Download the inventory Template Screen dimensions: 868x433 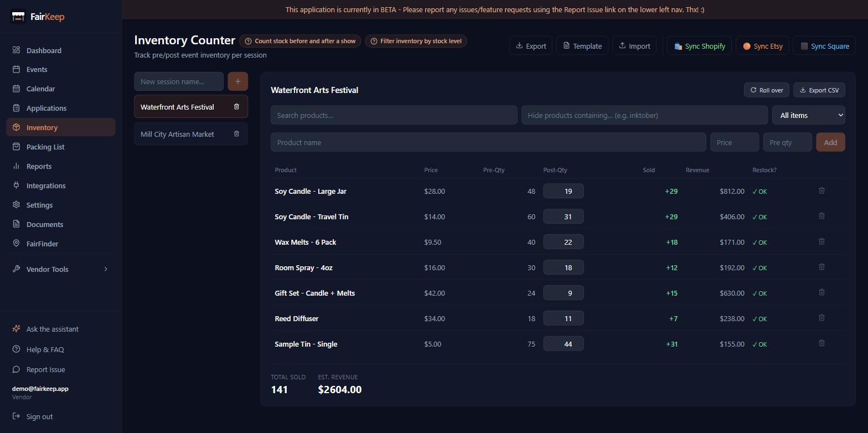[582, 46]
